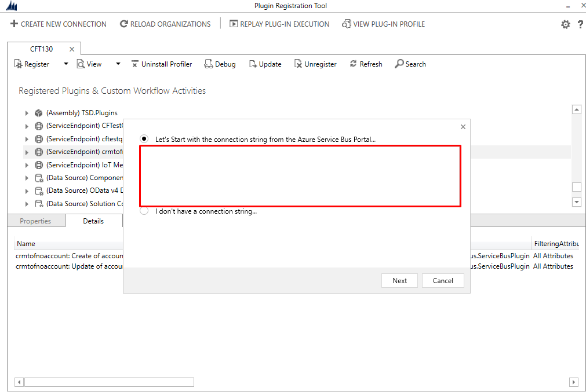Switch to the Properties tab

click(35, 221)
